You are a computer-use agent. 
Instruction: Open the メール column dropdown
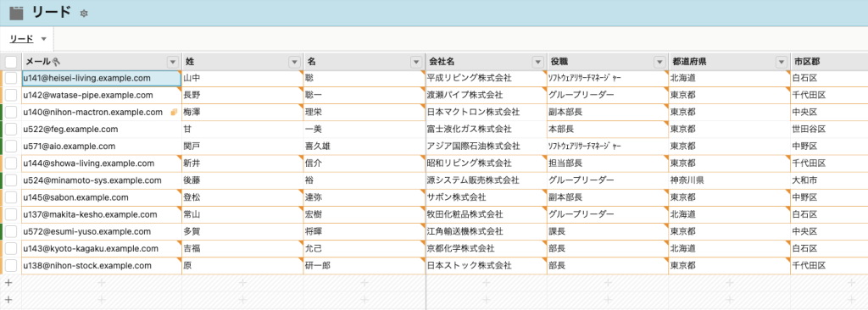pos(173,62)
